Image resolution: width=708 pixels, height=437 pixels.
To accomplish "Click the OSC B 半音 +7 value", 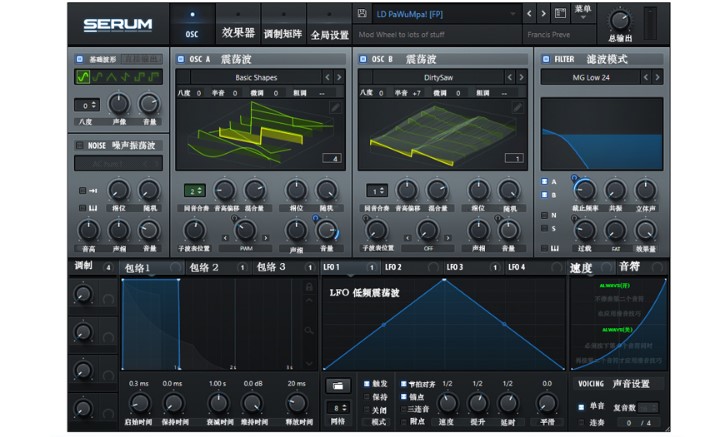I will tap(416, 93).
